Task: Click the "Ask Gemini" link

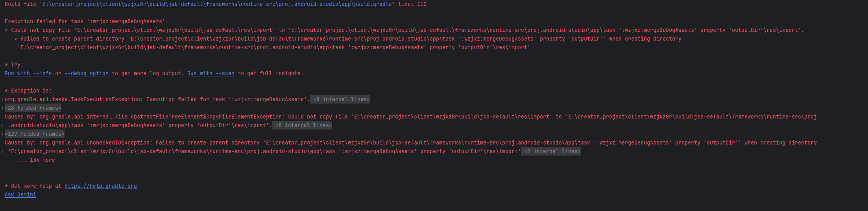Action: point(20,195)
